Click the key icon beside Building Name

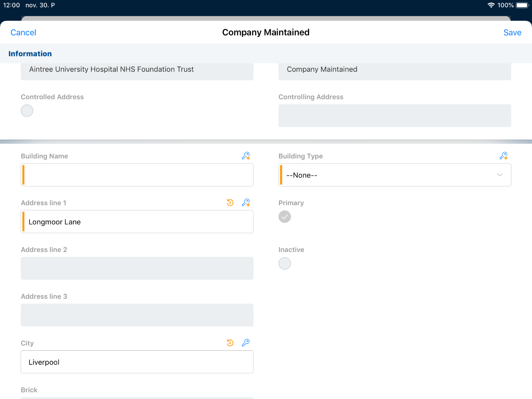(246, 156)
